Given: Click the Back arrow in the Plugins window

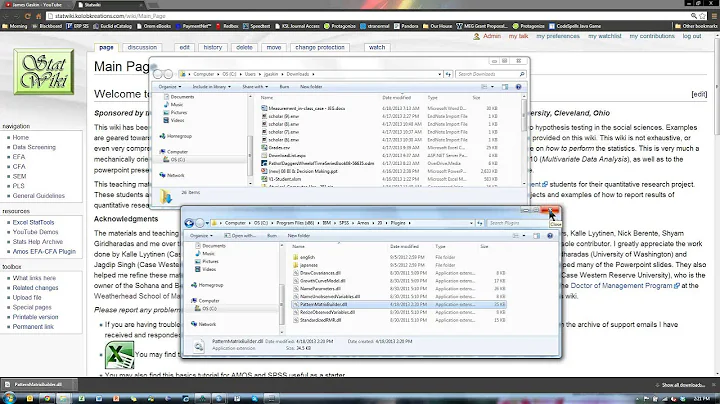Looking at the screenshot, I should [x=189, y=223].
